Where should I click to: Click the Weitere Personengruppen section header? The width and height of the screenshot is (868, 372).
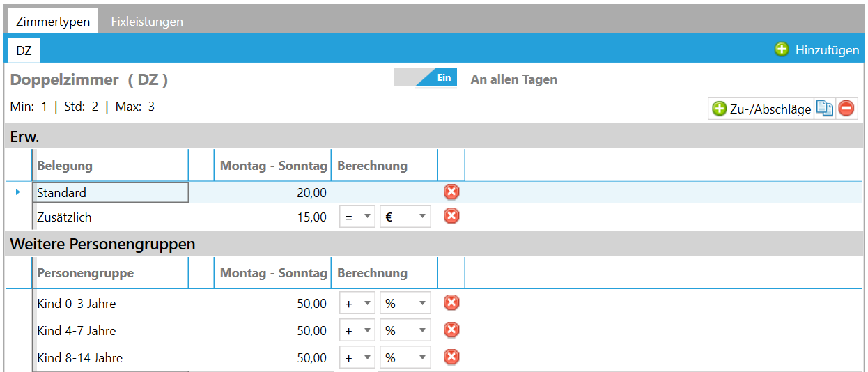coord(434,244)
